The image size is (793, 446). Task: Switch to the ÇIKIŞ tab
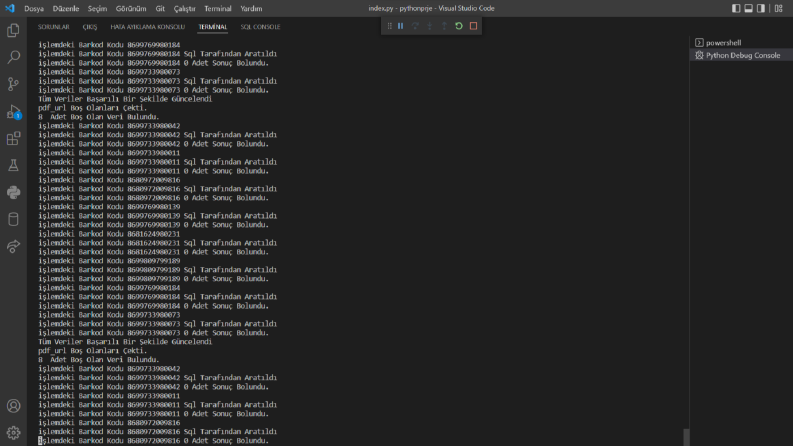(x=90, y=27)
